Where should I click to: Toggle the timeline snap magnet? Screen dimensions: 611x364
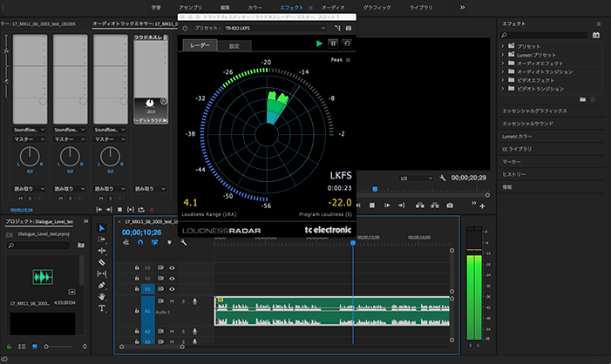pos(141,242)
